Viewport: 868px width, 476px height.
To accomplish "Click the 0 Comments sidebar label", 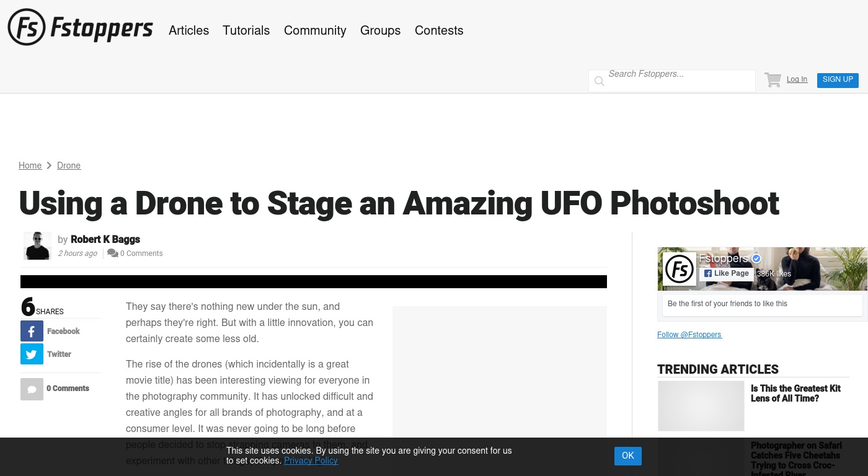I will pos(68,389).
